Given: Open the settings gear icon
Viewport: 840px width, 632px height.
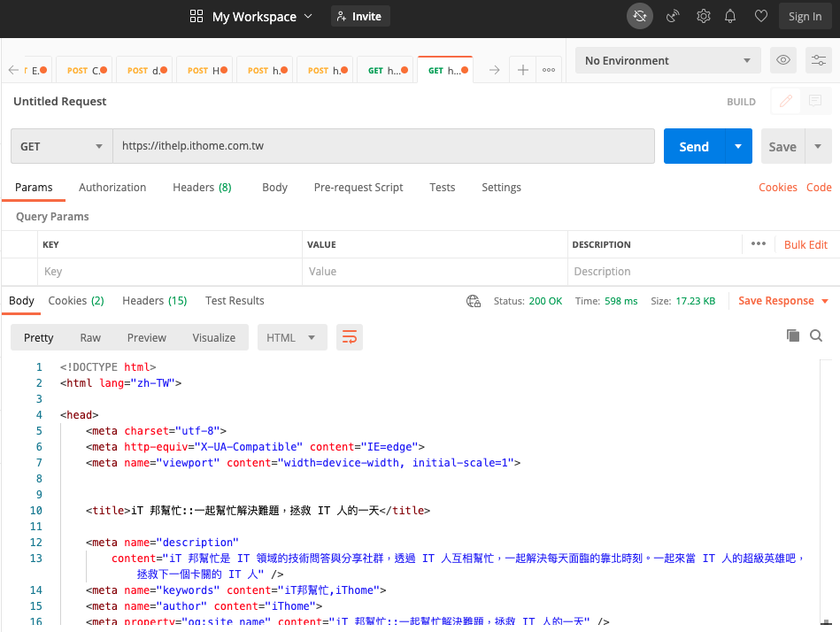Looking at the screenshot, I should click(x=704, y=16).
